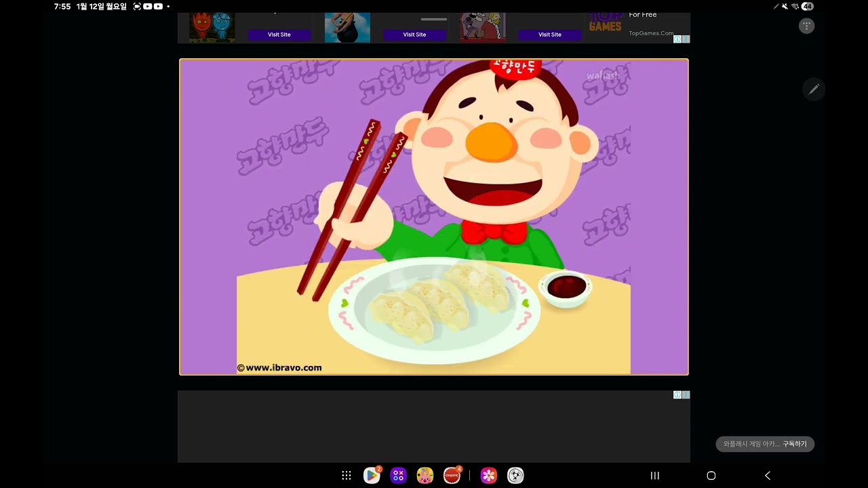Open the round gray fan-shaped app icon
Viewport: 868px width, 488px height.
515,476
